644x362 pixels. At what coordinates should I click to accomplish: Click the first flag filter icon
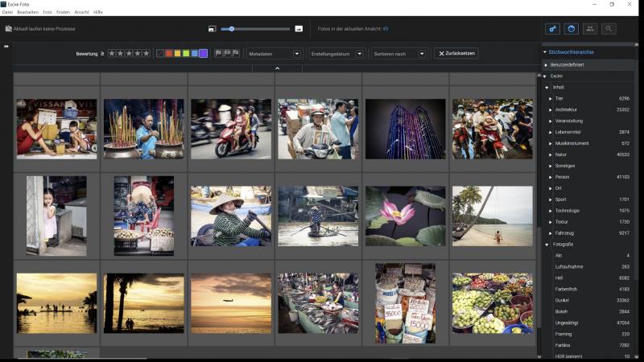point(218,53)
